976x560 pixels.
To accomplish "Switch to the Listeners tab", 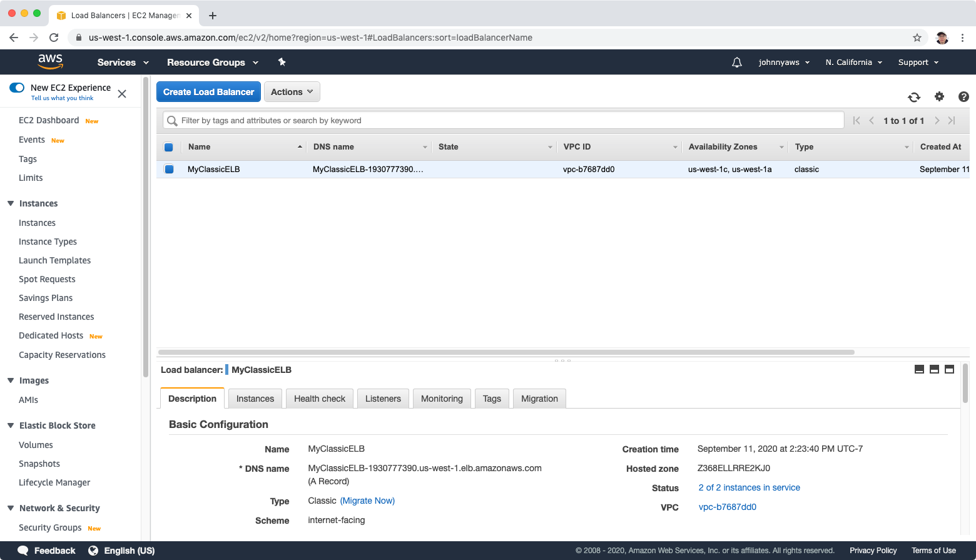I will point(383,399).
